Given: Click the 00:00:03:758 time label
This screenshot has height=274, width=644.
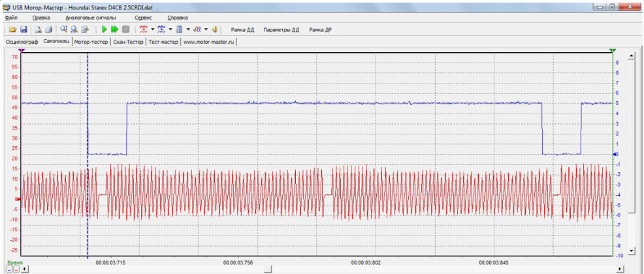Looking at the screenshot, I should 238,262.
